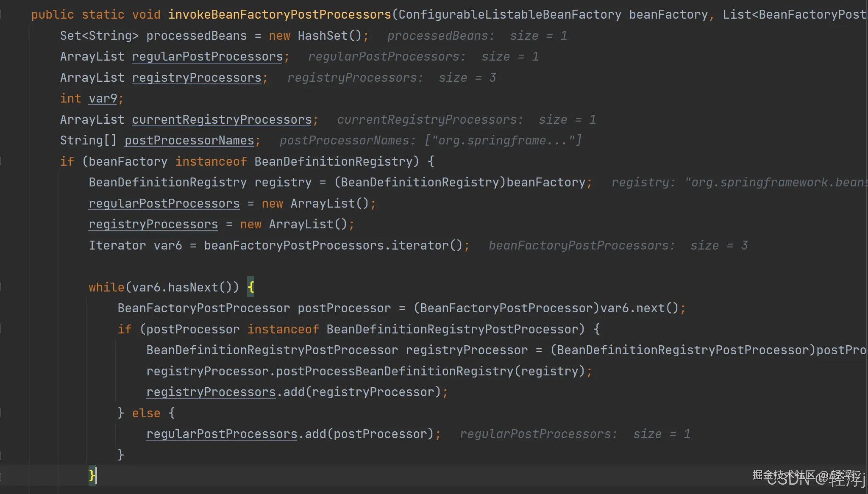Collapse the invokeBeanFactoryPostProcessors method fold marker

click(1, 15)
